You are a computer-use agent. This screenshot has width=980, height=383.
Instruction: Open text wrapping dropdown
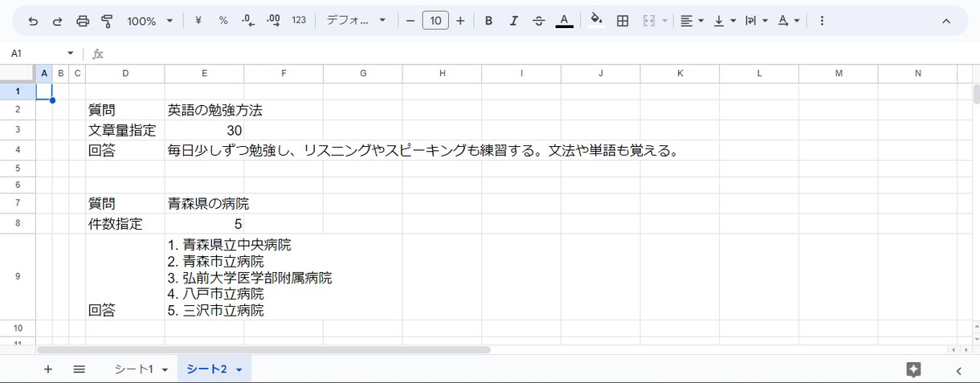tap(756, 21)
